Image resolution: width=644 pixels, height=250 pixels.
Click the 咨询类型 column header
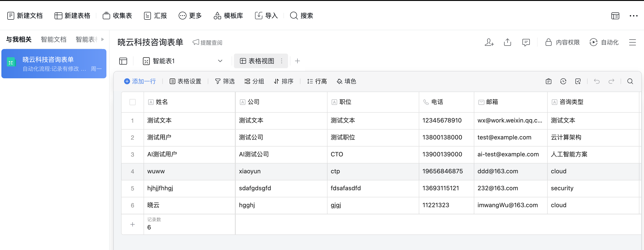593,102
